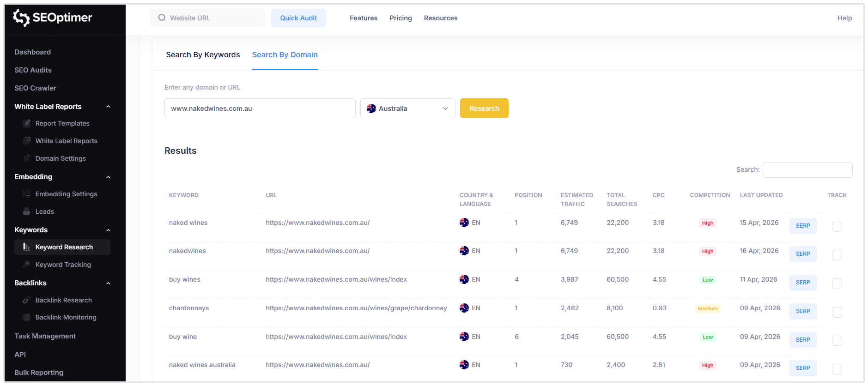Open SEO Crawler in the sidebar

click(35, 88)
